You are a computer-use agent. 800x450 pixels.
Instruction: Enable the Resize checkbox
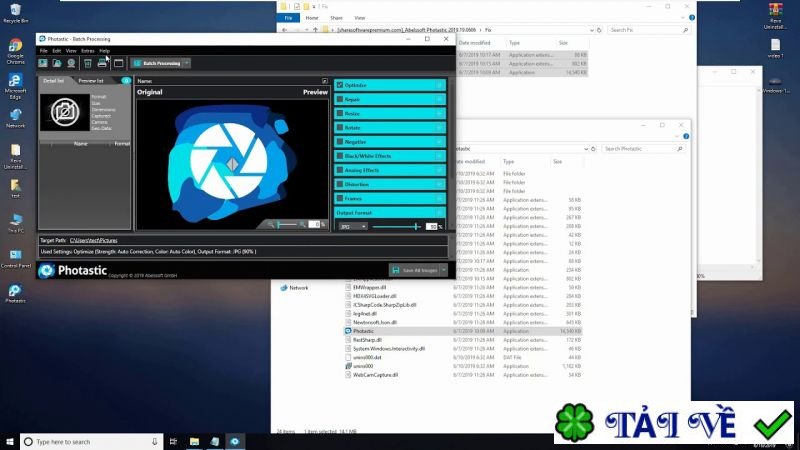(x=340, y=113)
